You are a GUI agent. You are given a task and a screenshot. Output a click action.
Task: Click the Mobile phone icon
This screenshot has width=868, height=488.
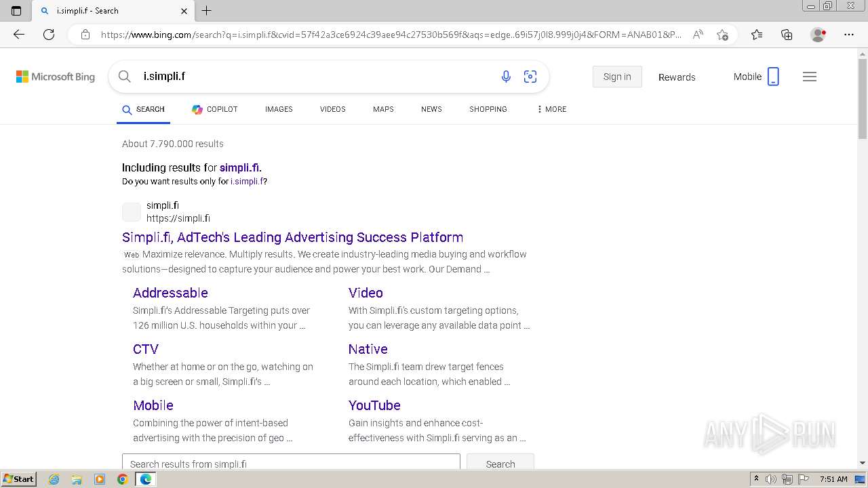click(x=773, y=77)
